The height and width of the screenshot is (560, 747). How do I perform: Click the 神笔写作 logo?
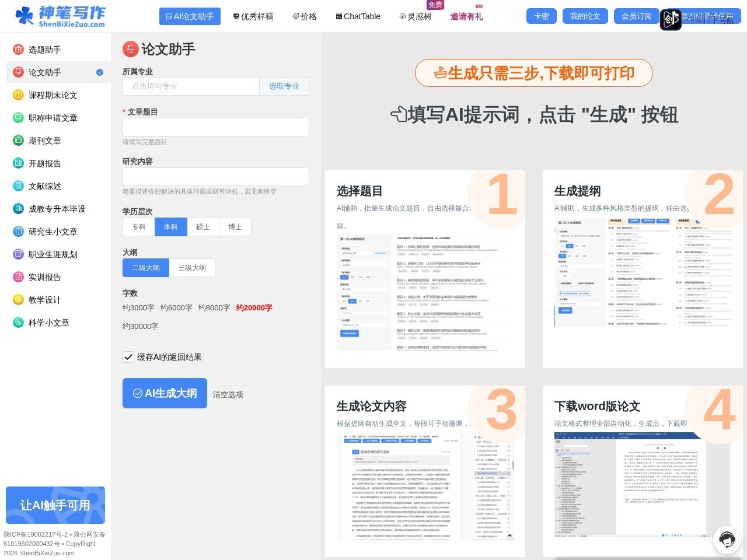[x=60, y=16]
